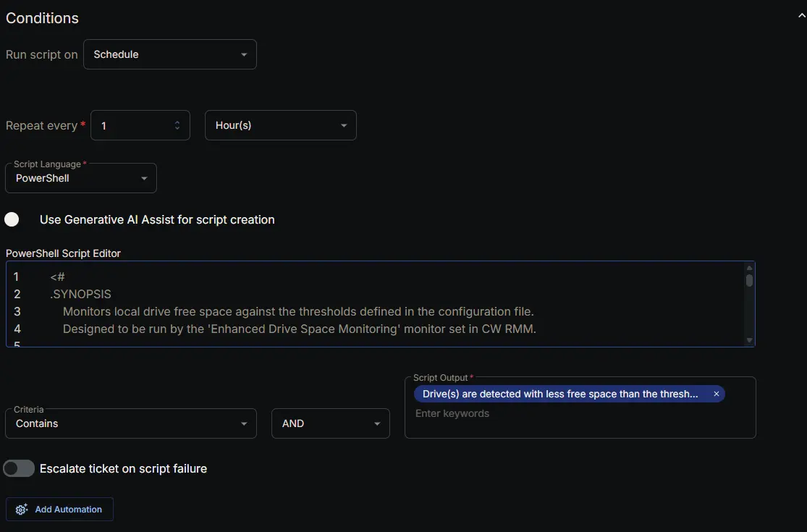Click script editor scrollbar down arrow
The width and height of the screenshot is (807, 532).
pos(749,340)
